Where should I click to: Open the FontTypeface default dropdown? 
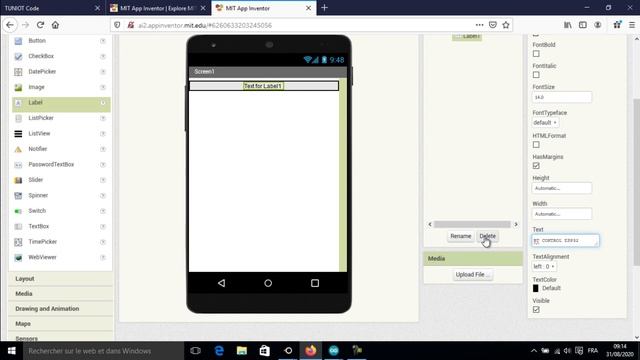tap(545, 122)
